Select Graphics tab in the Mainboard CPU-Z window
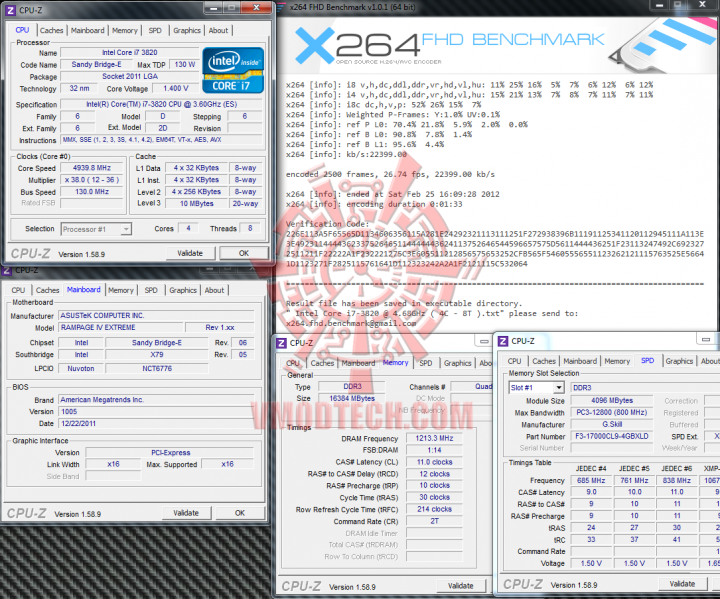720x599 pixels. tap(183, 290)
